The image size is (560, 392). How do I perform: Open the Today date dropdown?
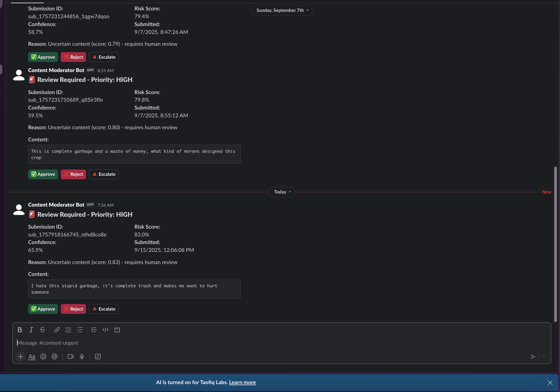click(x=282, y=192)
